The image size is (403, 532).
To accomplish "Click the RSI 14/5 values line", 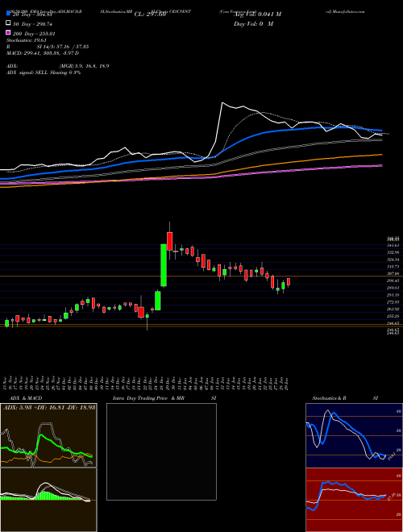I will pos(48,47).
